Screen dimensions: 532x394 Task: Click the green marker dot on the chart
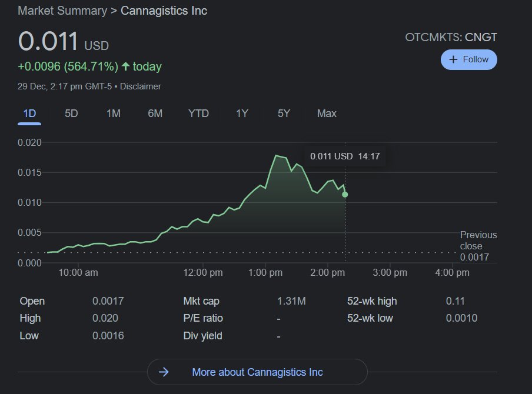(345, 193)
